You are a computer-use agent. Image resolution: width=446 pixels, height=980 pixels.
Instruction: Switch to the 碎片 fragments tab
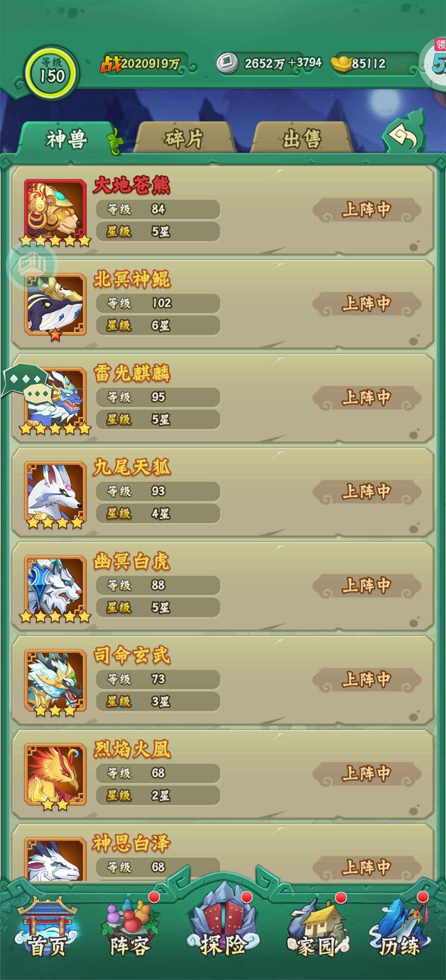pyautogui.click(x=184, y=139)
